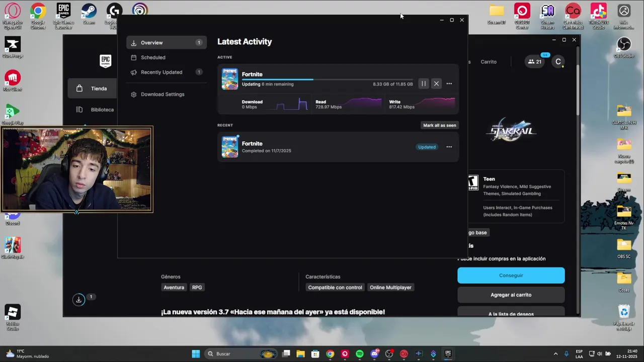Open the Stream BT folder on the desktop
The image size is (644, 362).
[497, 15]
